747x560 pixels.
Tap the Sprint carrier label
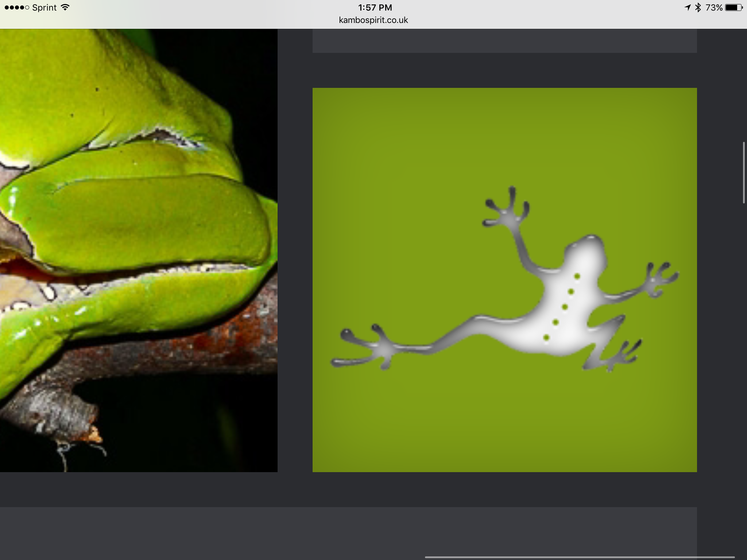[x=44, y=7]
